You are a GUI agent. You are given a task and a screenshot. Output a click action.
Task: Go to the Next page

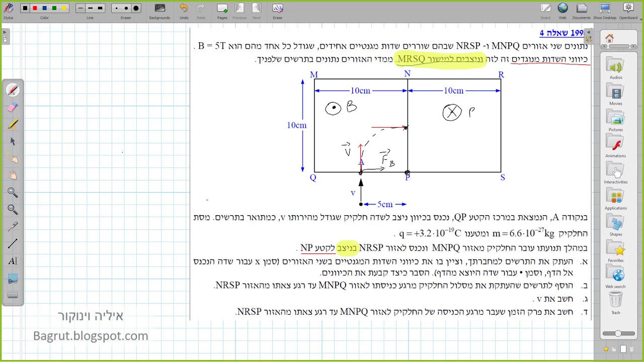tap(257, 11)
